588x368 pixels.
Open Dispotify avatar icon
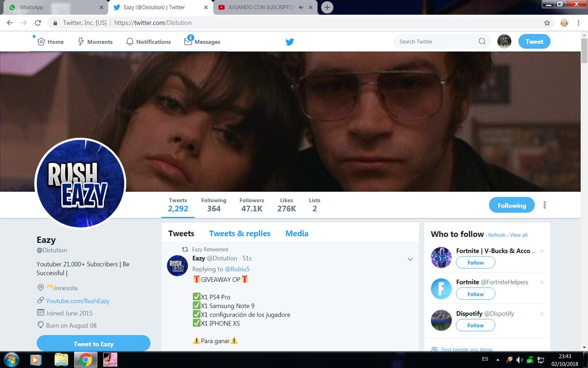tap(441, 320)
